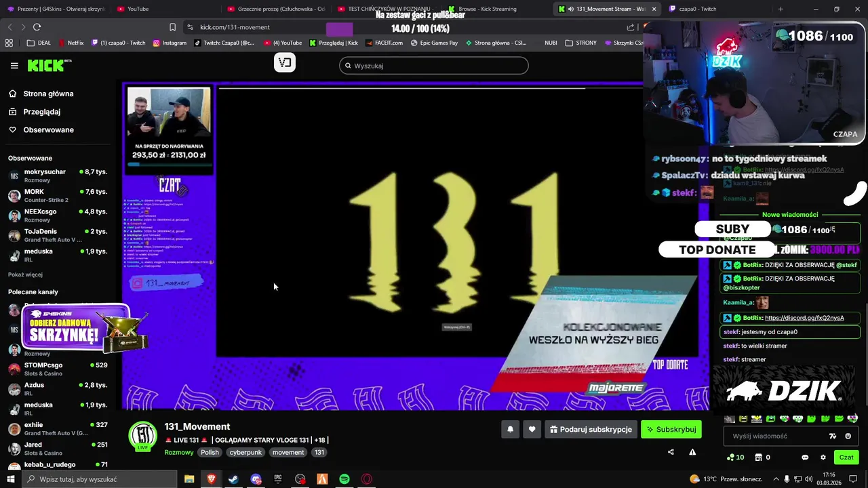This screenshot has height=488, width=868.
Task: Click the G4Skins free Skrzynkę banner
Action: coord(85,329)
